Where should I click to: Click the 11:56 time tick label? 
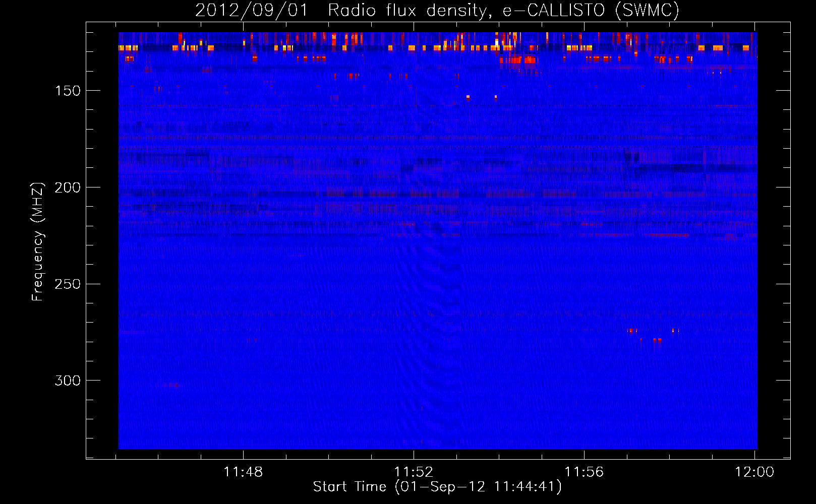584,472
